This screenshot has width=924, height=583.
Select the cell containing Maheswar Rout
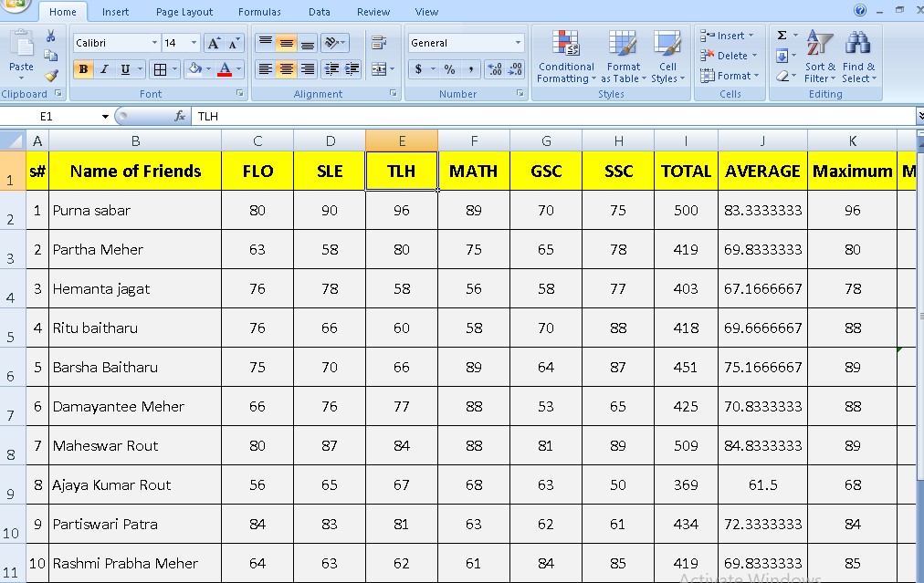point(135,446)
